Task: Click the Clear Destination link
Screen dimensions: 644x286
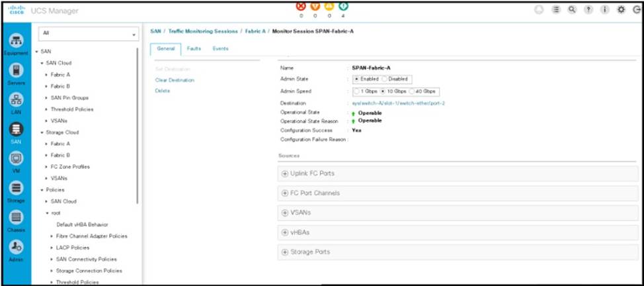Action: (x=175, y=80)
